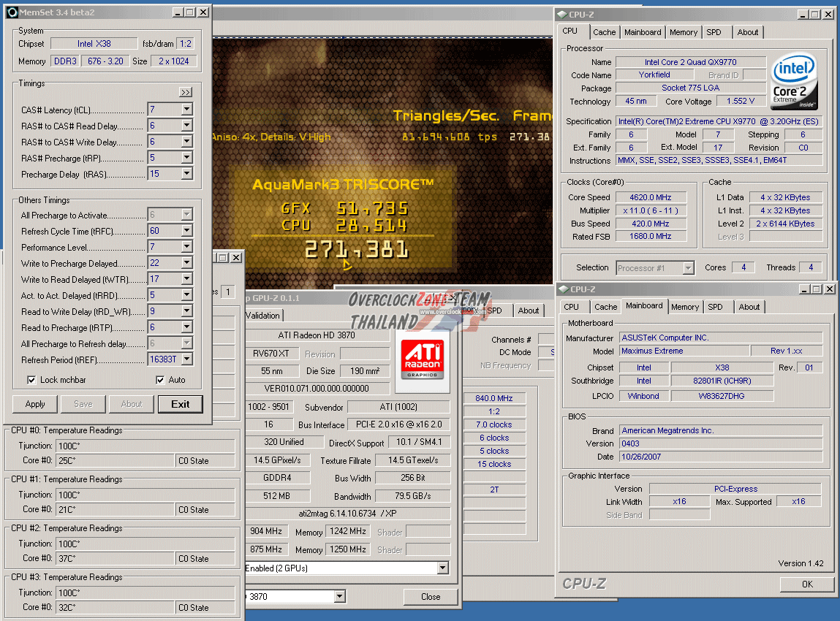The height and width of the screenshot is (621, 840).
Task: Open the Write to Precharge Delayed dropdown
Action: [186, 263]
